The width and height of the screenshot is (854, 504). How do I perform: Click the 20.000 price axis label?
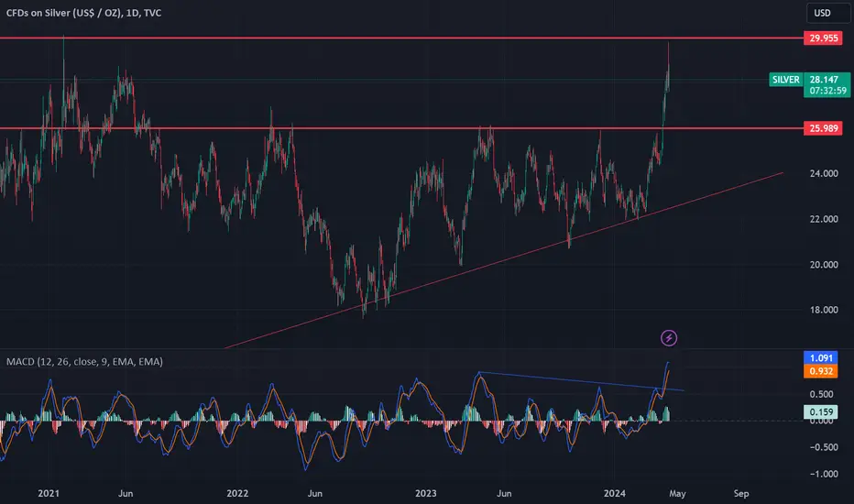click(824, 265)
